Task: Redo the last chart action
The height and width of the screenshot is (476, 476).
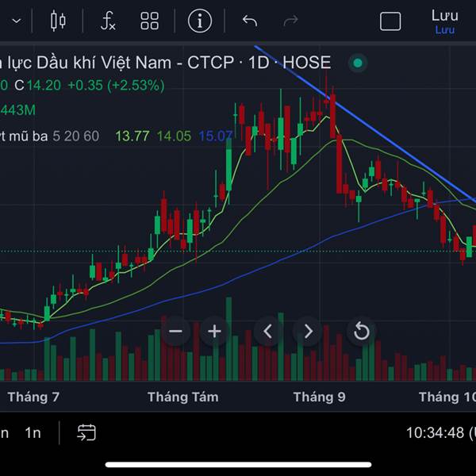Action: coord(290,21)
